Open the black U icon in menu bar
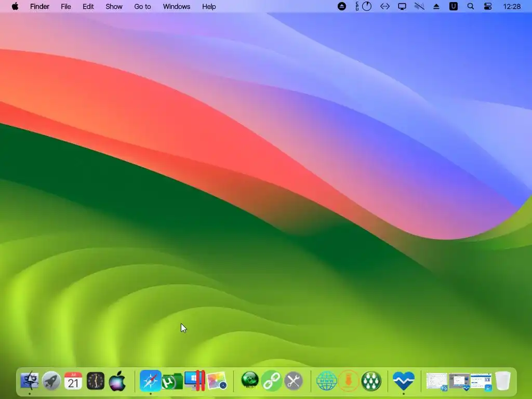The height and width of the screenshot is (399, 532). (x=453, y=6)
